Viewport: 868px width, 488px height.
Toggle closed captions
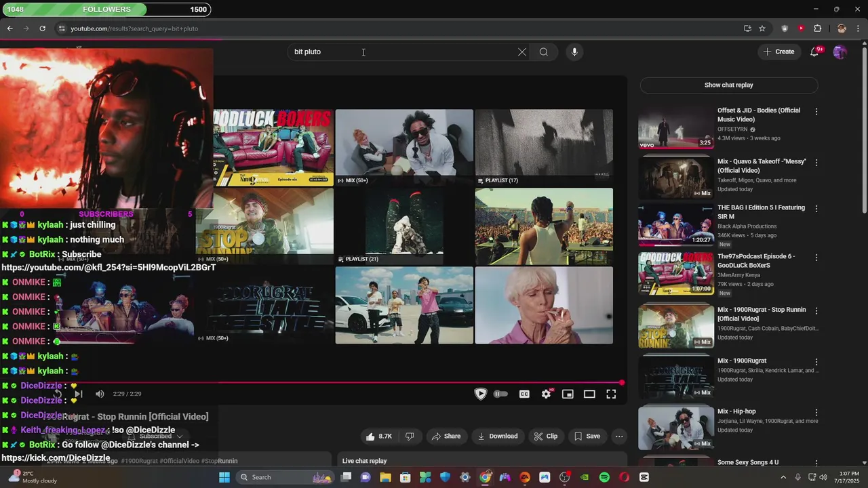tap(524, 394)
